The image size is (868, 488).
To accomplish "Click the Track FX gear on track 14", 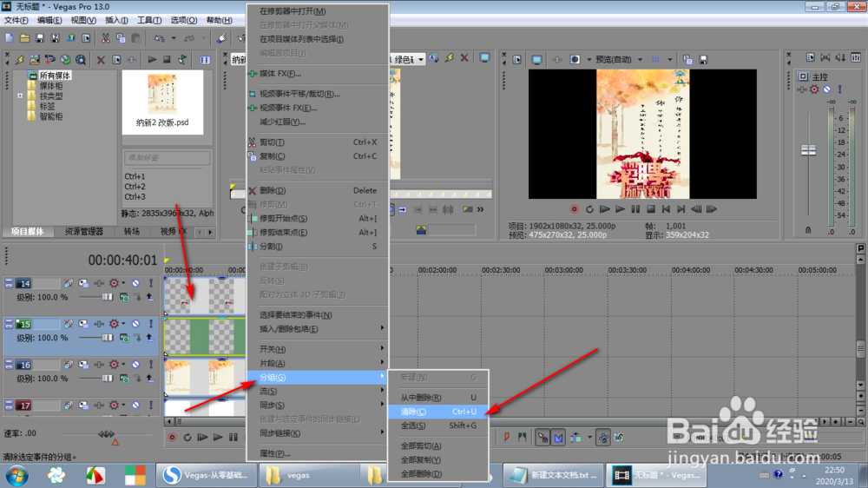I will (x=114, y=283).
